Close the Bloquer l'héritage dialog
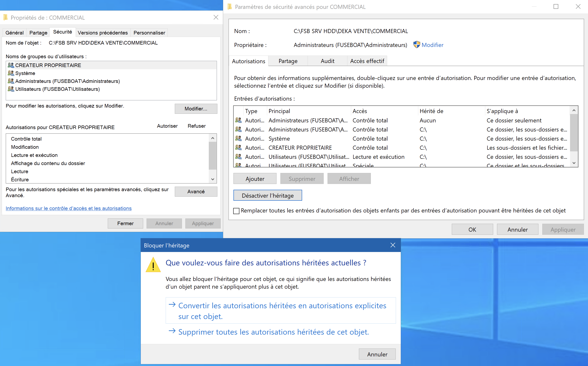 point(393,245)
